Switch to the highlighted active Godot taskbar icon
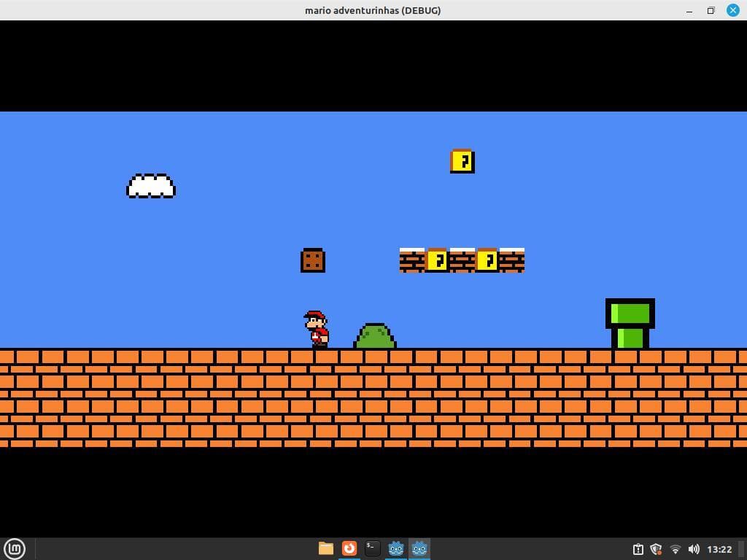 coord(419,548)
